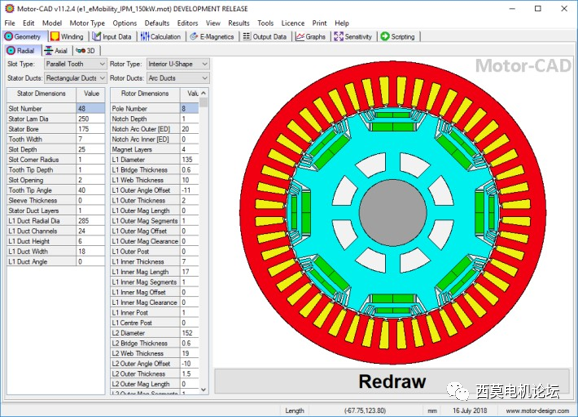Select the E-Magnetics tab icon

tap(194, 37)
